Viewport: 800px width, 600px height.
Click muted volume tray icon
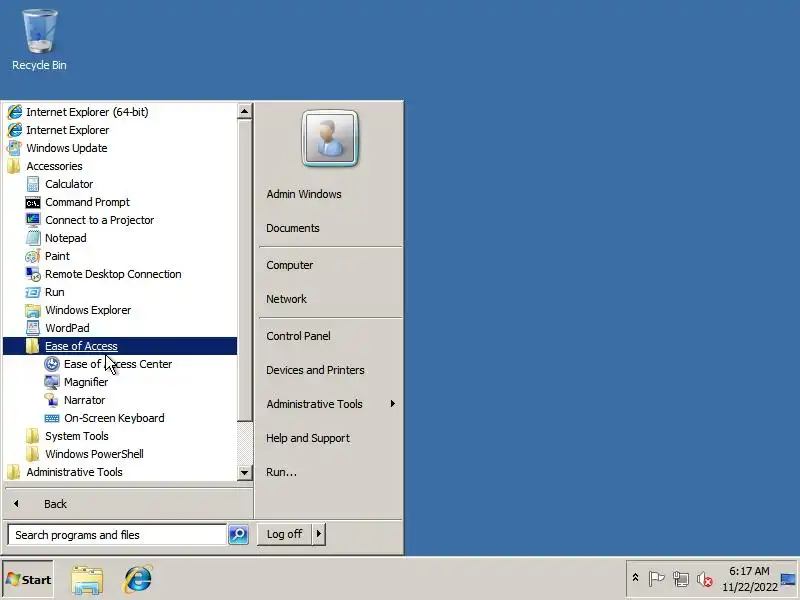(x=705, y=579)
